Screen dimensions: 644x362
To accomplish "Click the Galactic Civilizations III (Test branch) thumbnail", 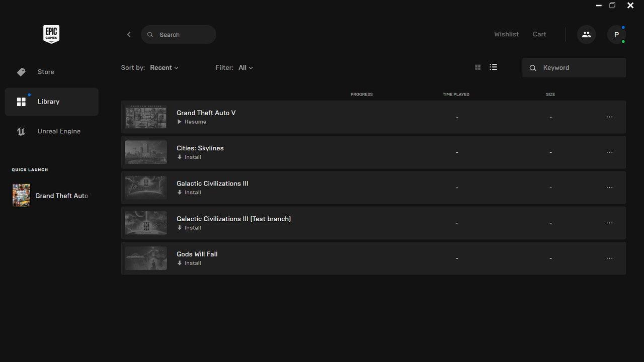I will (x=146, y=223).
